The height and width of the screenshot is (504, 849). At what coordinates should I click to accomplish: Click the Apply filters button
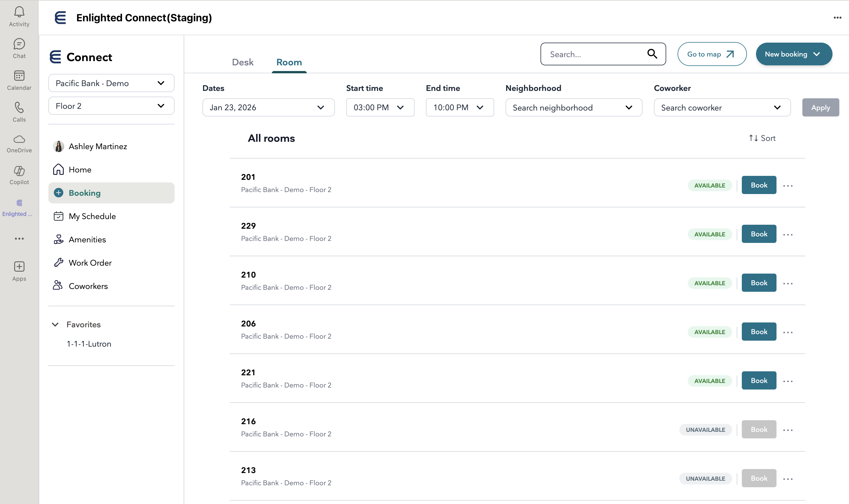coord(821,108)
